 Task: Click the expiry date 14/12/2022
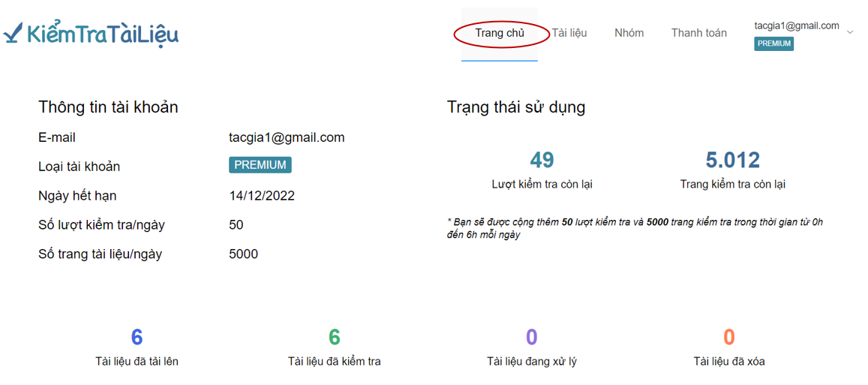262,196
